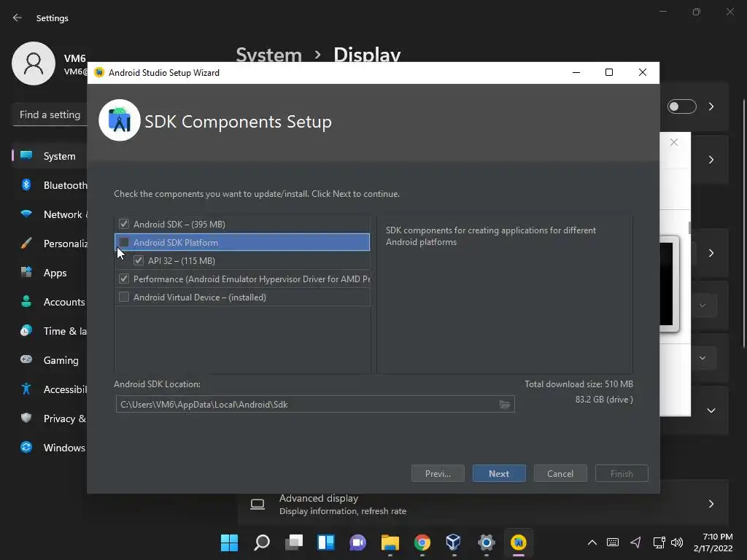Open Settings gear on taskbar
The width and height of the screenshot is (747, 560).
pyautogui.click(x=487, y=542)
